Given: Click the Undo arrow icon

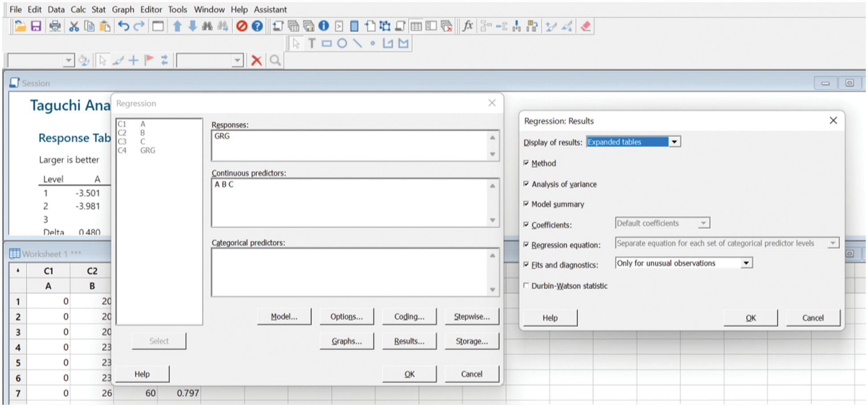Looking at the screenshot, I should tap(123, 26).
